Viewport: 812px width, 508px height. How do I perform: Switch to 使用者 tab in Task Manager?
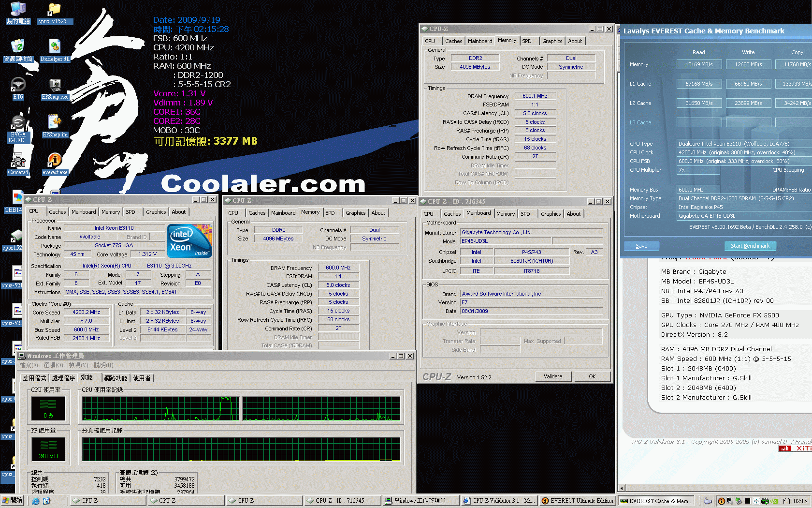click(142, 378)
